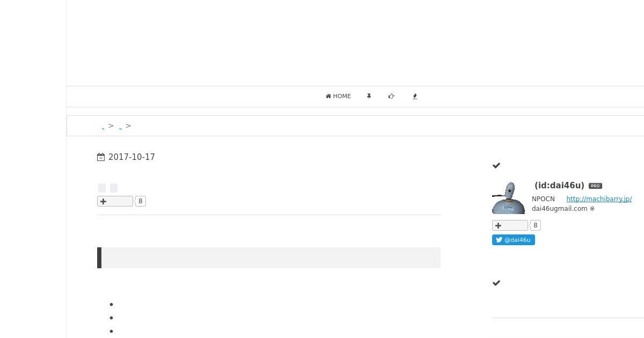Select the second category tag under the date
Viewport: 644px width, 338px height.
click(114, 188)
